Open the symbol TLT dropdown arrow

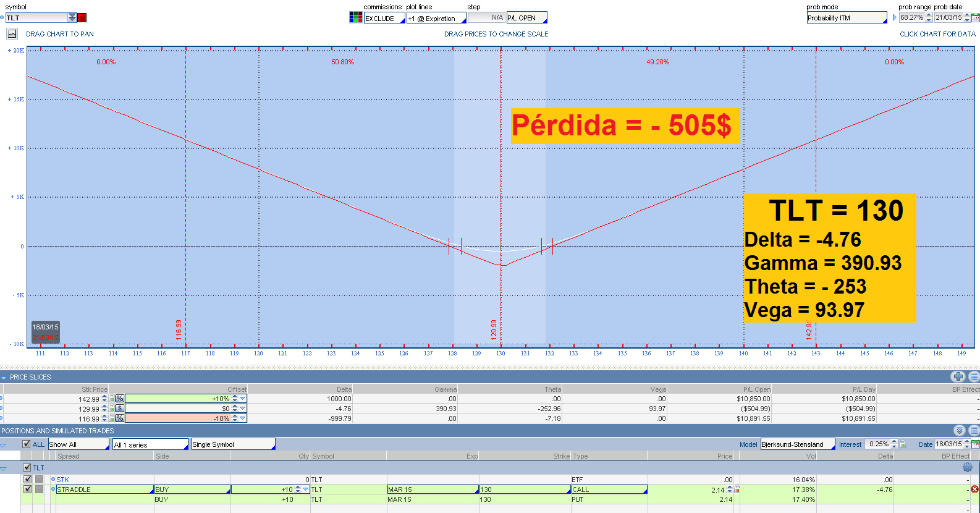[72, 18]
